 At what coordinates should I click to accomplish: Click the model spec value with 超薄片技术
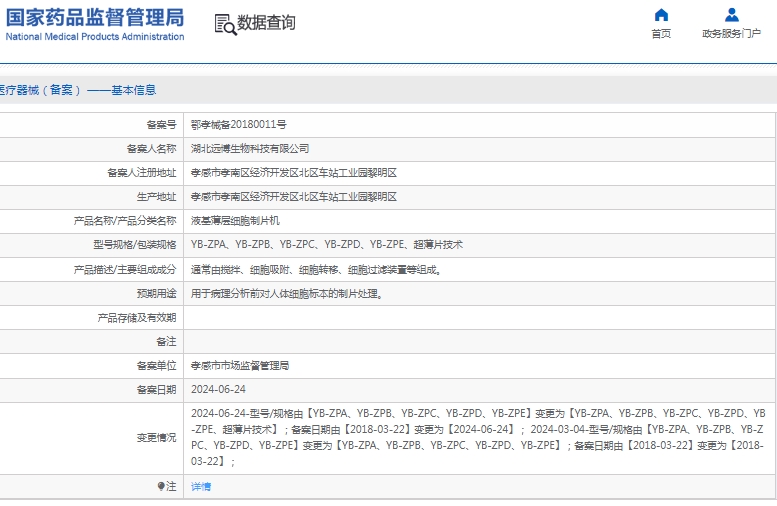pos(327,245)
